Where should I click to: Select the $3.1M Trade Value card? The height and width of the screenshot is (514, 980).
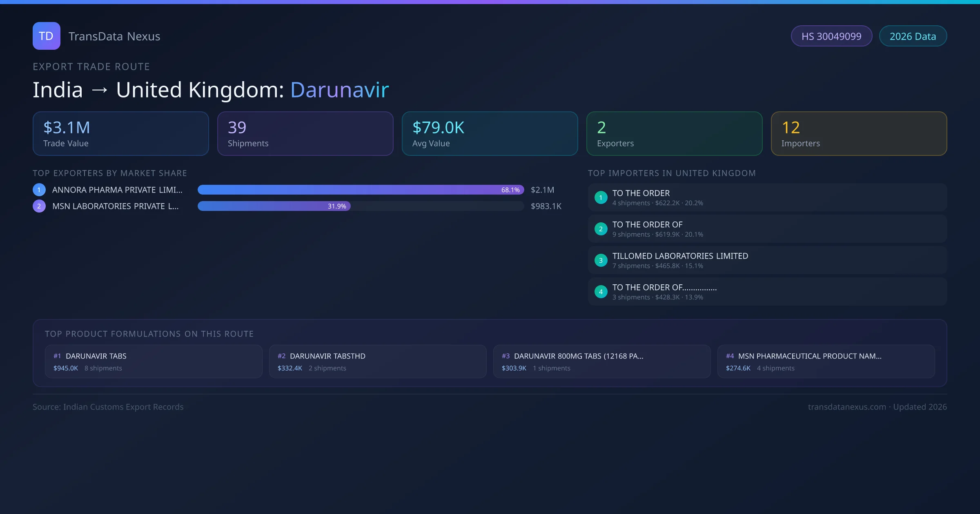[120, 134]
